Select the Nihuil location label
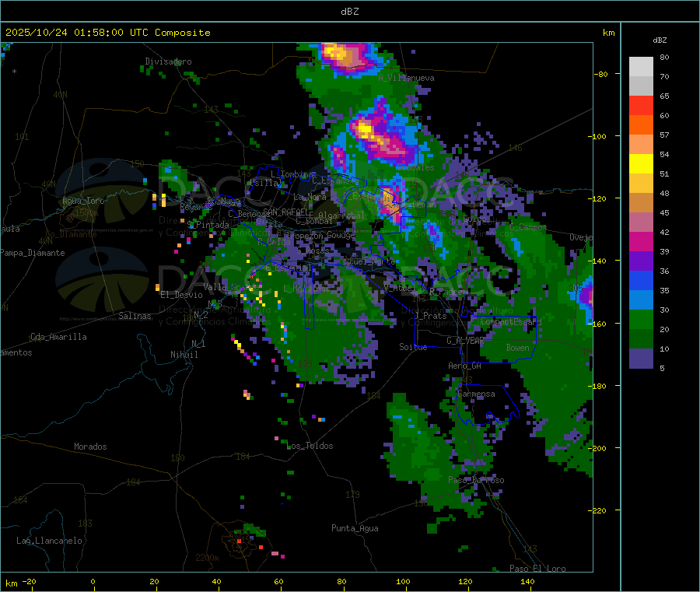Image resolution: width=700 pixels, height=592 pixels. tap(184, 355)
